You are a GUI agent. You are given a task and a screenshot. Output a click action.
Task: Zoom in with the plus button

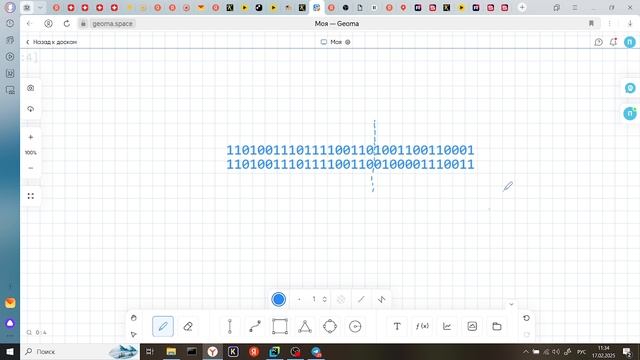click(31, 137)
